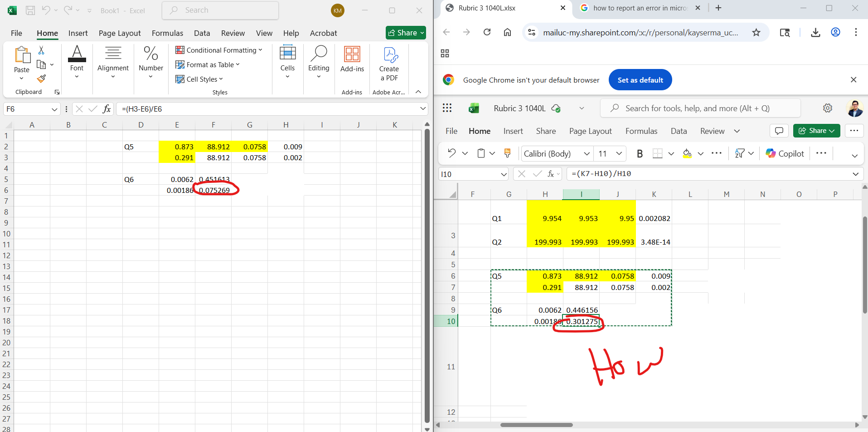Open Acrobat tab in desktop Excel
The height and width of the screenshot is (432, 868).
(323, 33)
